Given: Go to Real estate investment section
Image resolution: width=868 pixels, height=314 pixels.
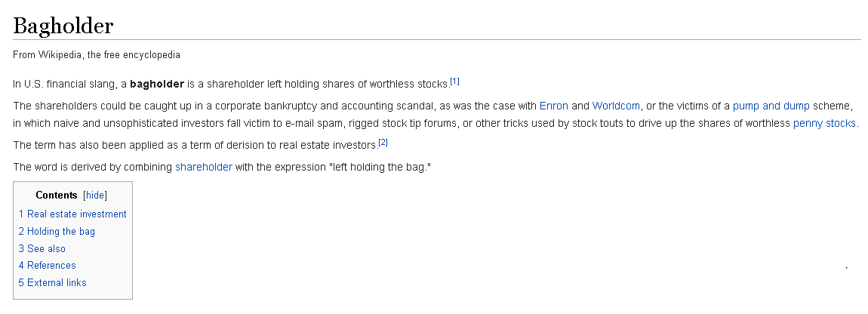Looking at the screenshot, I should coord(72,214).
